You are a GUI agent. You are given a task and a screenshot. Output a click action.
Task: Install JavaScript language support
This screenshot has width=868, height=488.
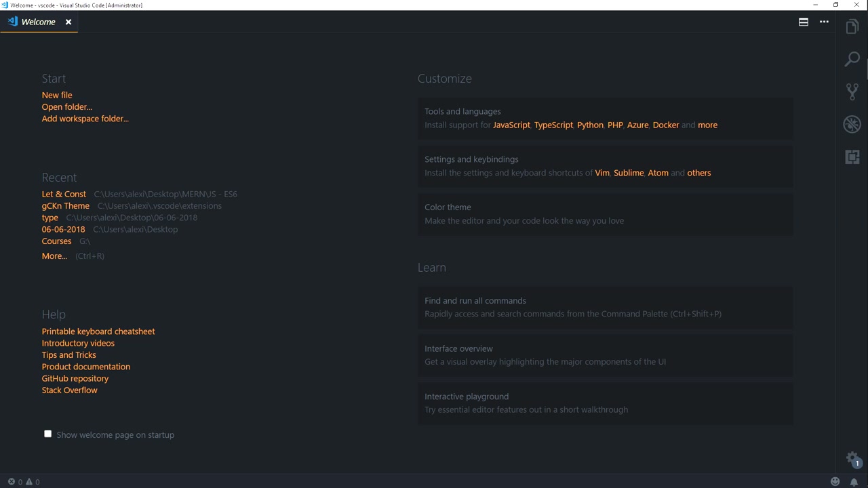coord(511,125)
